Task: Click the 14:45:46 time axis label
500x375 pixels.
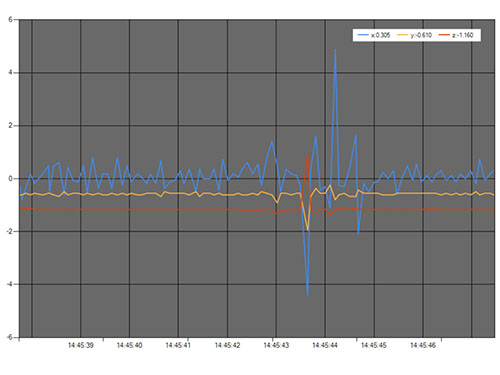Action: point(423,345)
